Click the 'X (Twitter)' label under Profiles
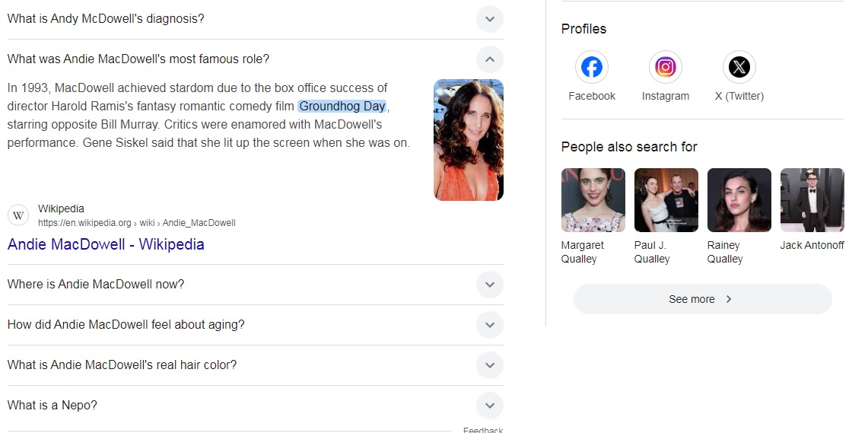The width and height of the screenshot is (868, 433). 739,96
